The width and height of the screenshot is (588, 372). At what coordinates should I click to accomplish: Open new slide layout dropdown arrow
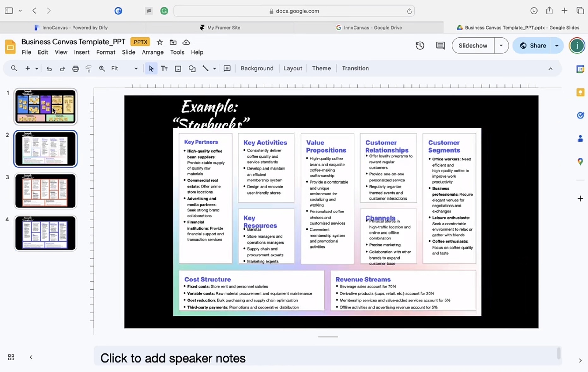click(37, 68)
